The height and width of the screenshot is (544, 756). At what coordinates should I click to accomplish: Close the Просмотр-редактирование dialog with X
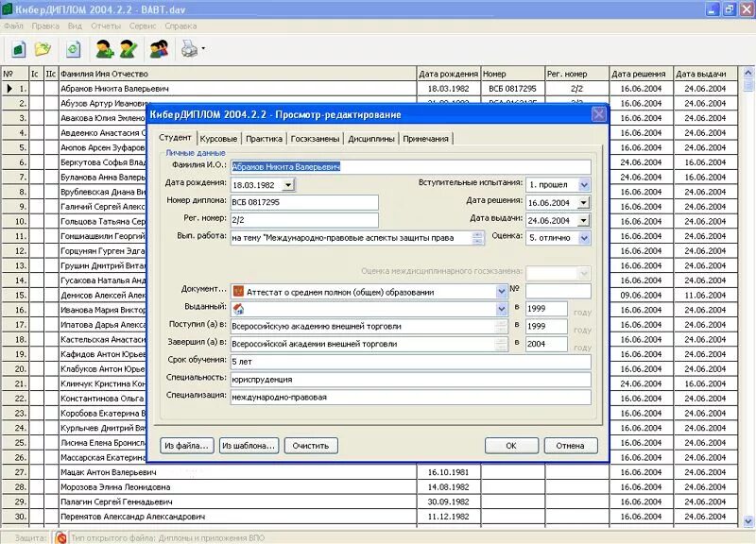pyautogui.click(x=598, y=114)
